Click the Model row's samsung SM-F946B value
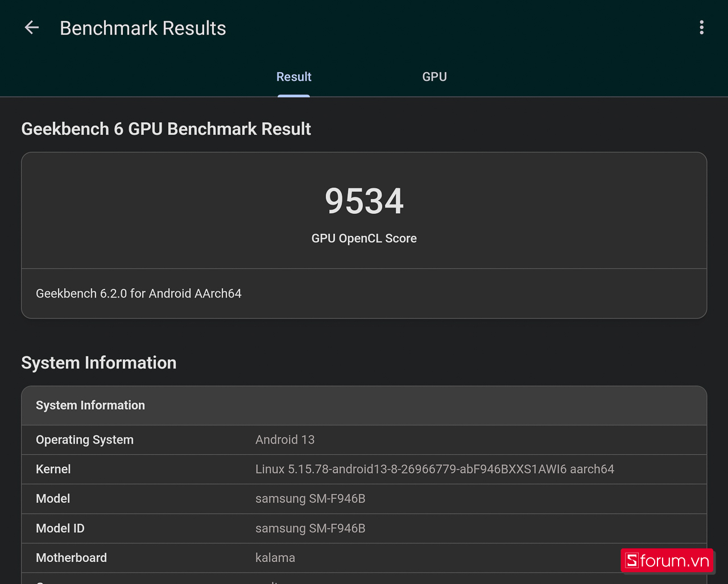The image size is (728, 584). point(310,499)
